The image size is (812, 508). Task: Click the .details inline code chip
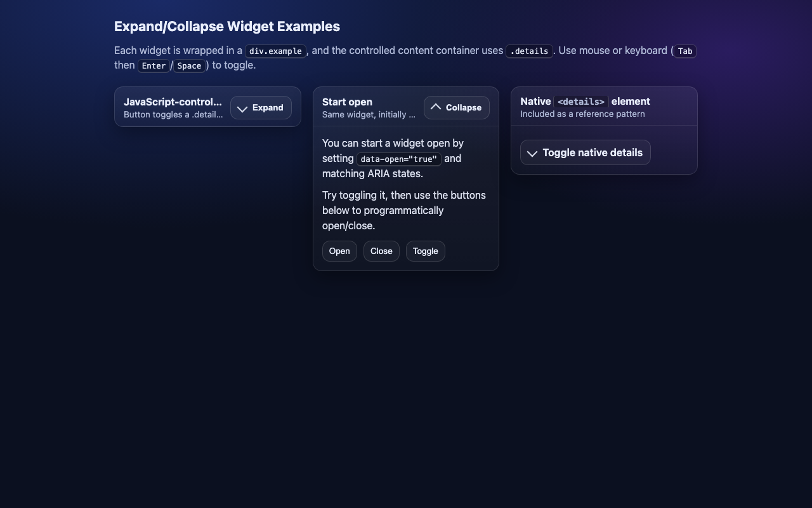pyautogui.click(x=529, y=51)
